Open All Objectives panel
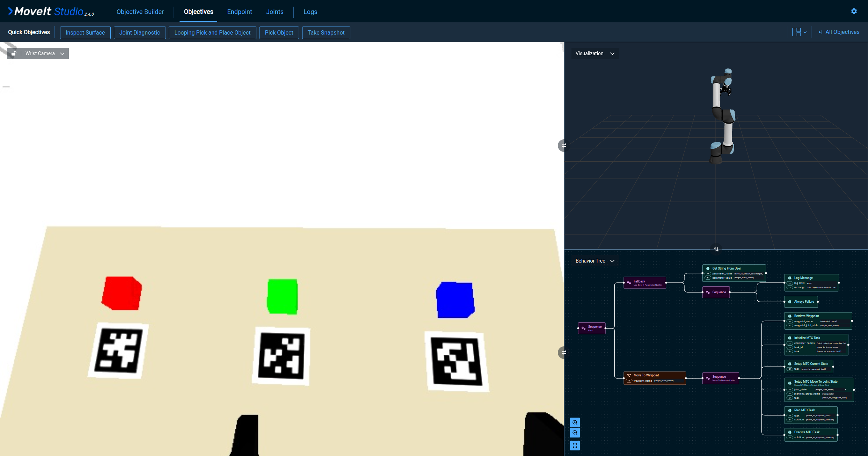The width and height of the screenshot is (868, 456). click(839, 32)
